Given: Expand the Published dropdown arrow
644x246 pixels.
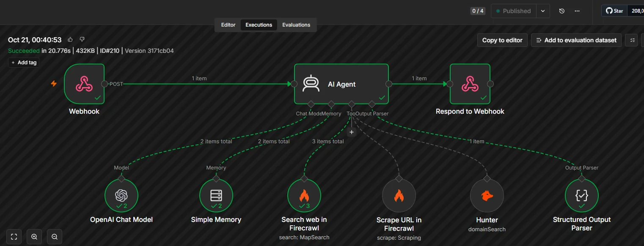Looking at the screenshot, I should click(x=543, y=11).
